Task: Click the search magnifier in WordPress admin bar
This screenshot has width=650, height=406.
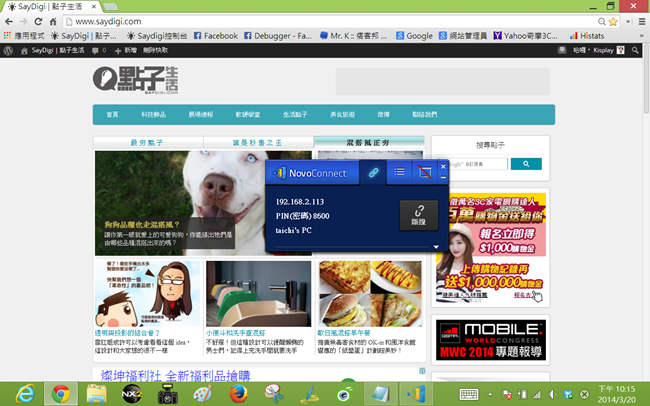Action: pos(635,51)
